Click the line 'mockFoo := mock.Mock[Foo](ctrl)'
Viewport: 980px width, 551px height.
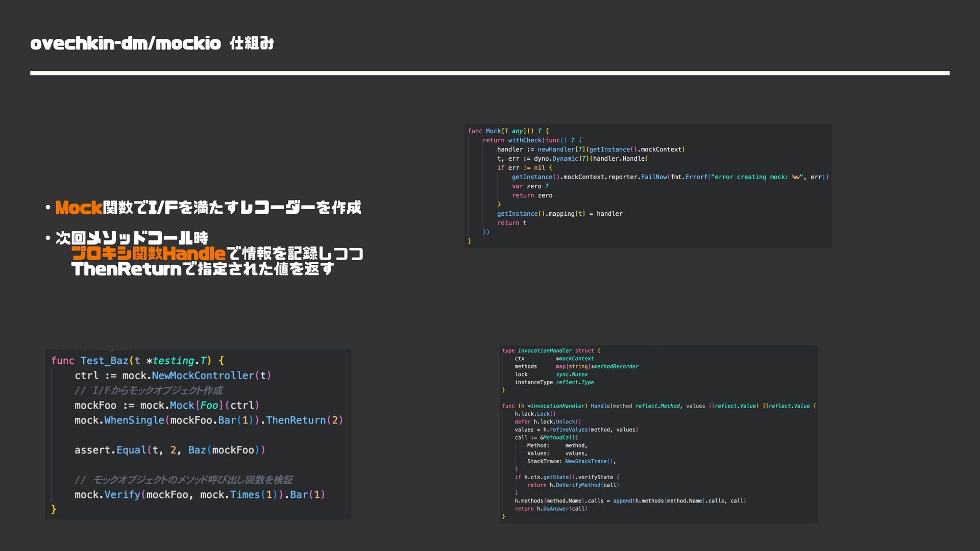(x=167, y=405)
